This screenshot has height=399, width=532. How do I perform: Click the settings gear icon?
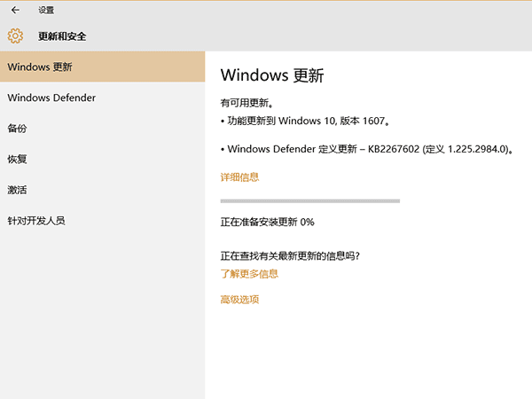point(15,35)
